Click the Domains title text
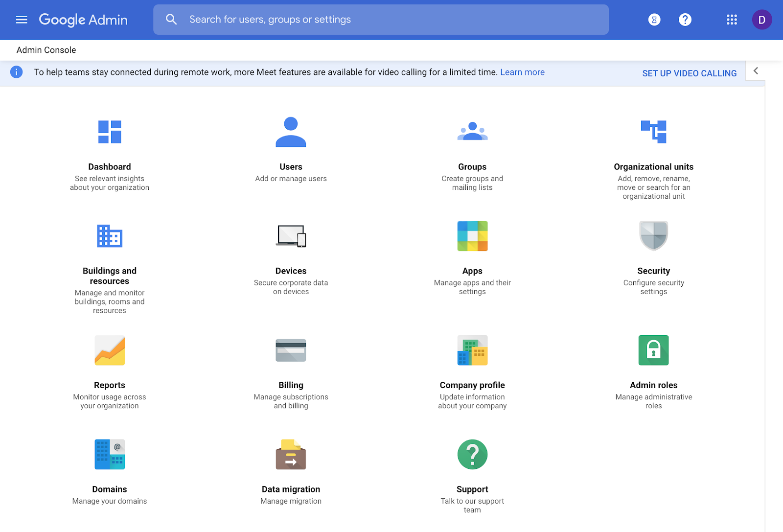This screenshot has height=532, width=783. click(x=110, y=489)
